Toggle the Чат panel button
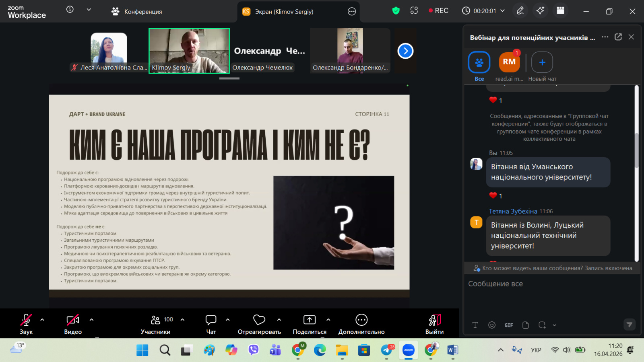 (x=211, y=323)
